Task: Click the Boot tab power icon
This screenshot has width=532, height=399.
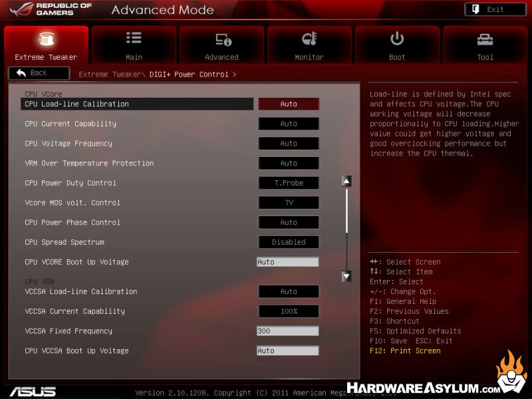Action: coord(397,39)
